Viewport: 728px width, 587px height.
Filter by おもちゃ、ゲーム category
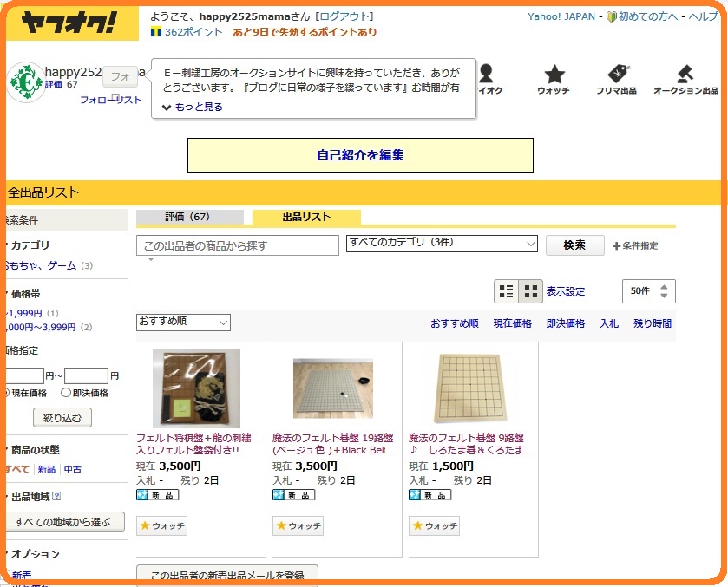click(x=41, y=265)
